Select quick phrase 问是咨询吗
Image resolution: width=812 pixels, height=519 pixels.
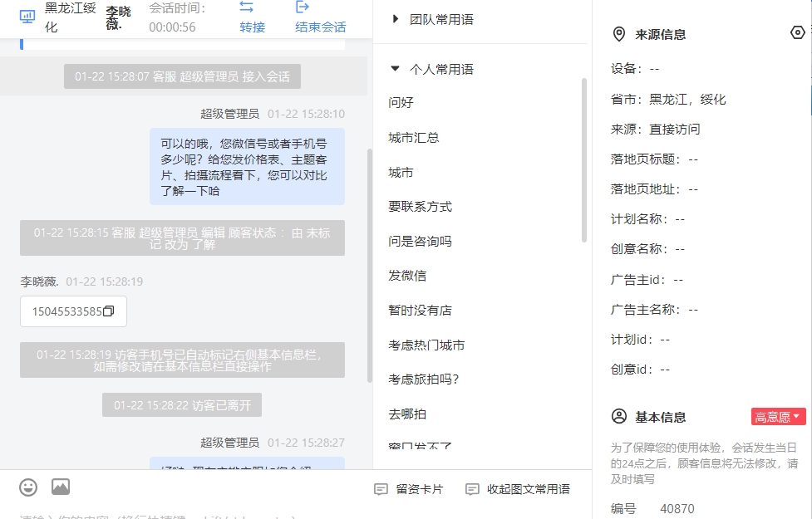click(420, 241)
